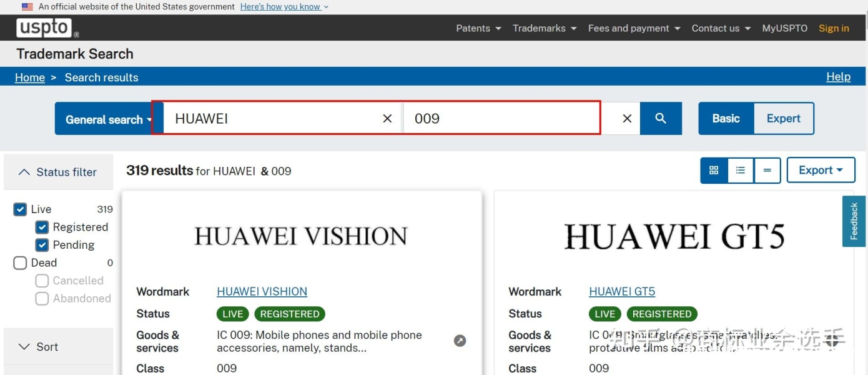Open the Help link

point(838,76)
